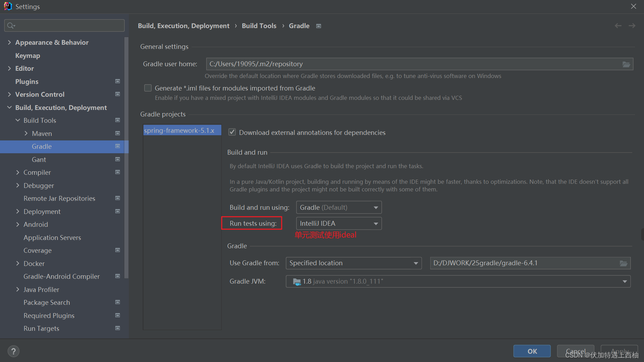644x362 pixels.
Task: Navigate forward with the right arrow
Action: point(632,26)
